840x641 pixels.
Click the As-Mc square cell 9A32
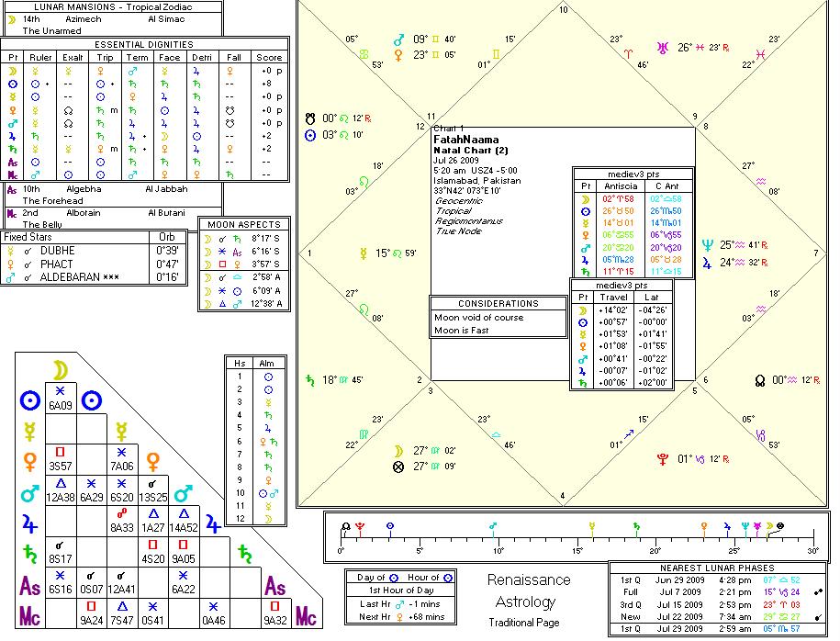tap(275, 613)
